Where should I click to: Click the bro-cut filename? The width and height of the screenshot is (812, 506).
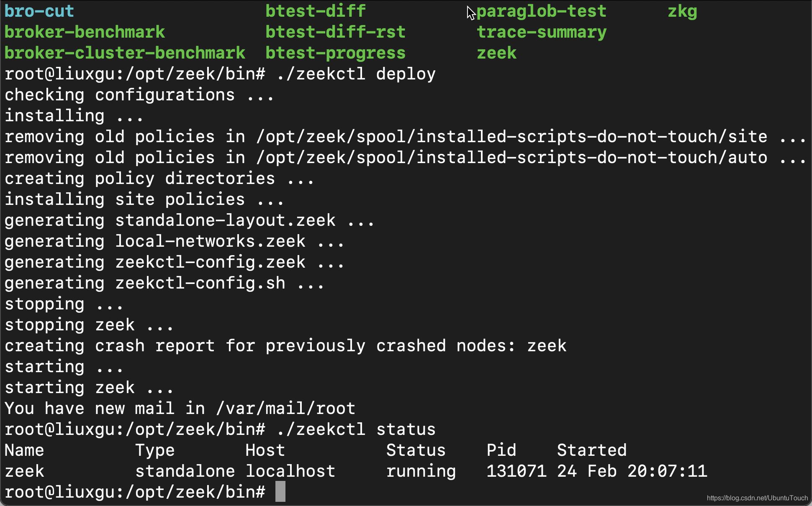(39, 11)
